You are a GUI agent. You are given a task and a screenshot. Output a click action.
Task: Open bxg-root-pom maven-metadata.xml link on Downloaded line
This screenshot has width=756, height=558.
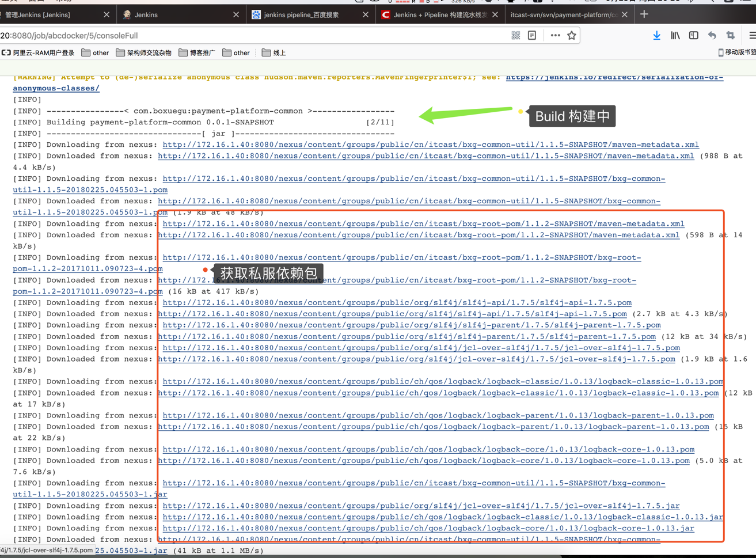coord(419,235)
